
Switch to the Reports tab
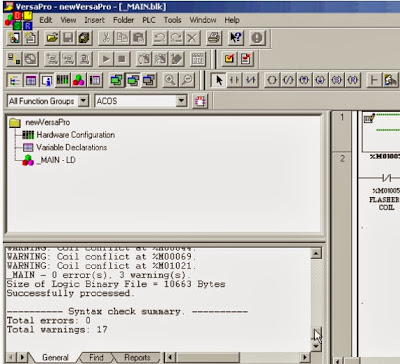click(137, 357)
